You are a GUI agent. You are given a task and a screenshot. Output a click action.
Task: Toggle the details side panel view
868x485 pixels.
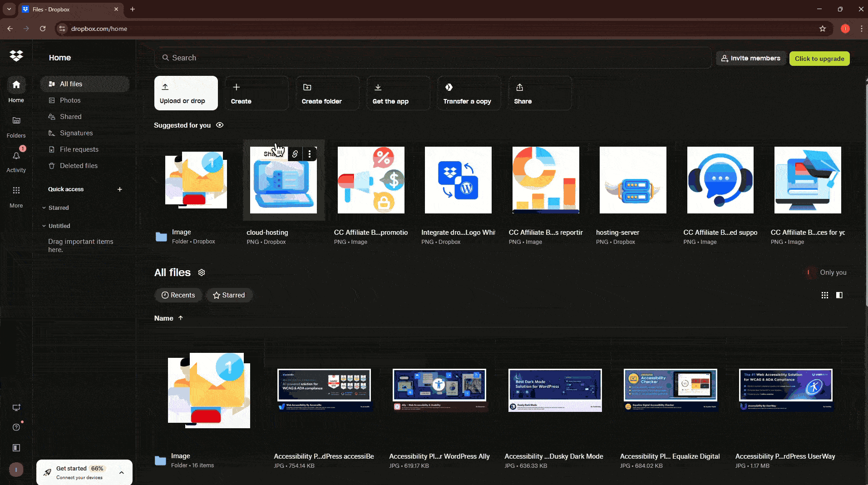point(839,295)
